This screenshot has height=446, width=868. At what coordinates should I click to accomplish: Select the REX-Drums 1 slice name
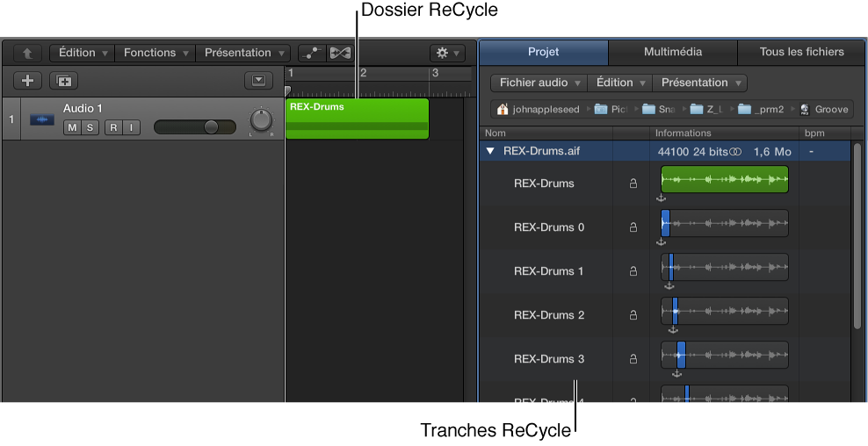coord(548,271)
